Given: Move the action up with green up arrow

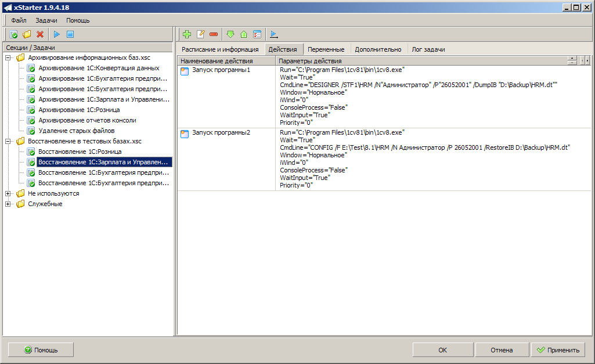Looking at the screenshot, I should tap(244, 34).
